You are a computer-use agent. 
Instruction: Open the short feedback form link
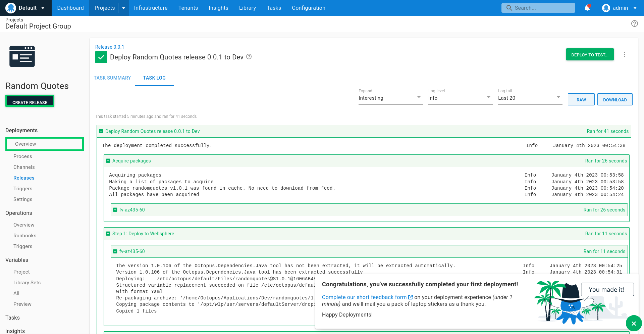pyautogui.click(x=364, y=297)
